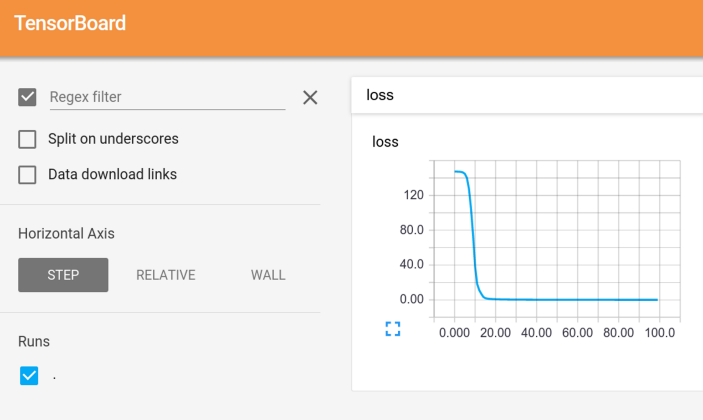703x420 pixels.
Task: Click the Data download links label
Action: click(x=113, y=174)
